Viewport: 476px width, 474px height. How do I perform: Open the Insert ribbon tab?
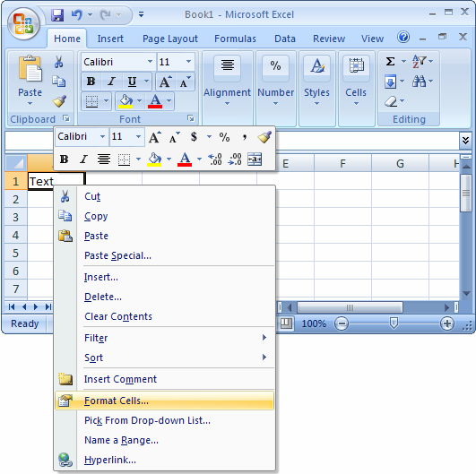(x=110, y=39)
